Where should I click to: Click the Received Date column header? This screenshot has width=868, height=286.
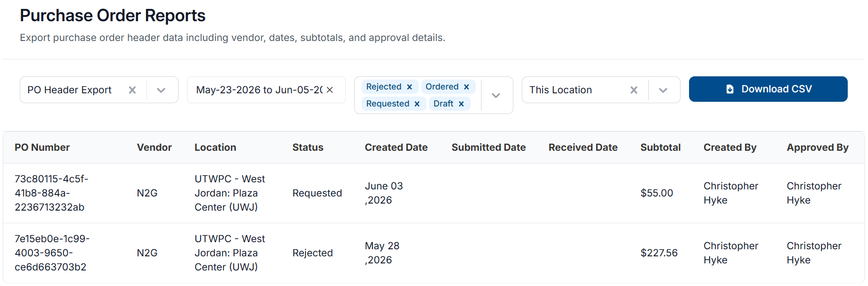tap(583, 147)
